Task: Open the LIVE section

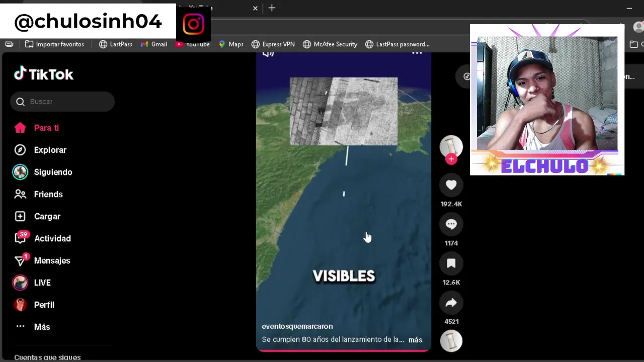Action: click(x=42, y=283)
